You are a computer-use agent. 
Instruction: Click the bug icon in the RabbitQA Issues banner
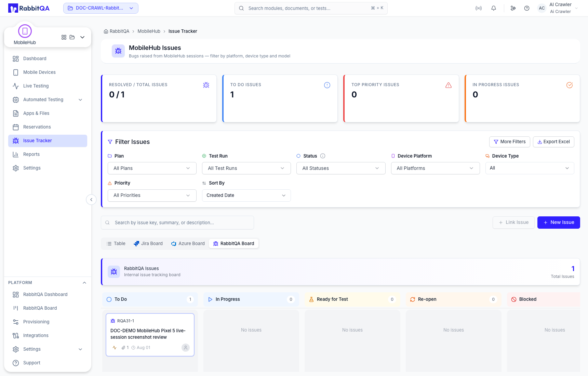click(114, 272)
